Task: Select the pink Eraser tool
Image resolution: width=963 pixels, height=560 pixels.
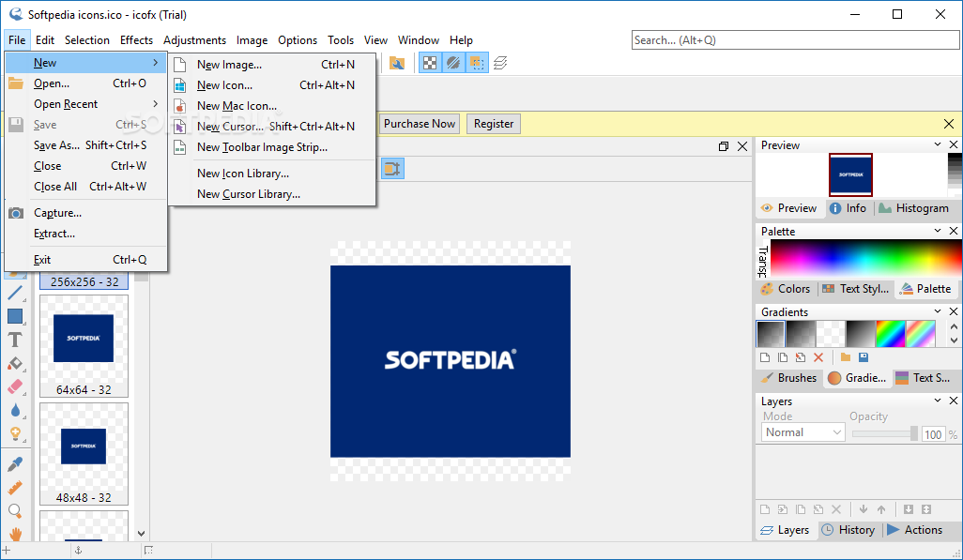Action: click(15, 386)
